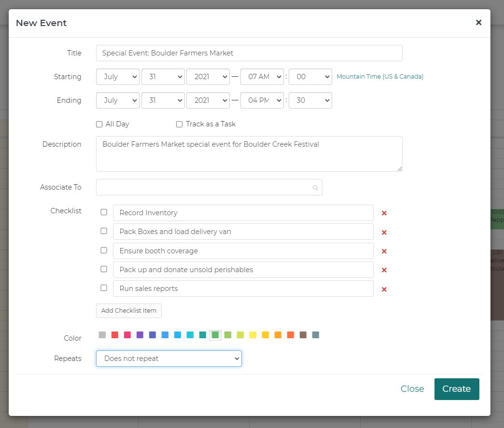This screenshot has height=428, width=504.
Task: Open the starting month dropdown
Action: (x=118, y=77)
